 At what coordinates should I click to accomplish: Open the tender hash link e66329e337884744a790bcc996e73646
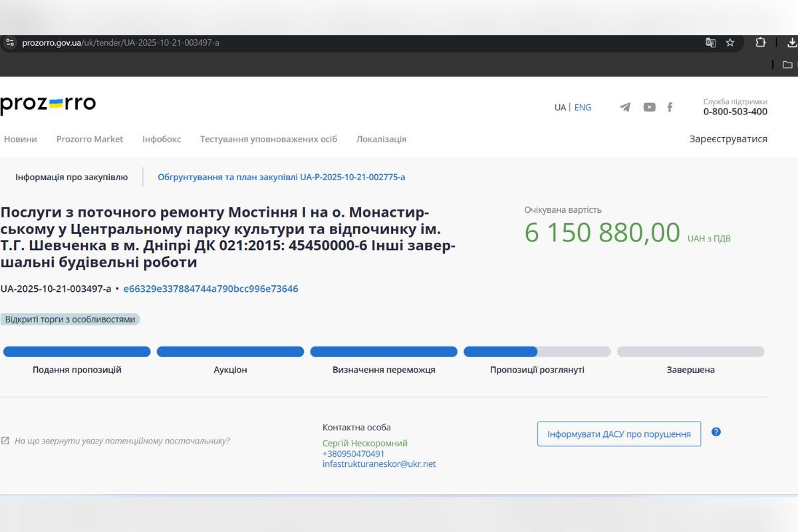pos(211,289)
